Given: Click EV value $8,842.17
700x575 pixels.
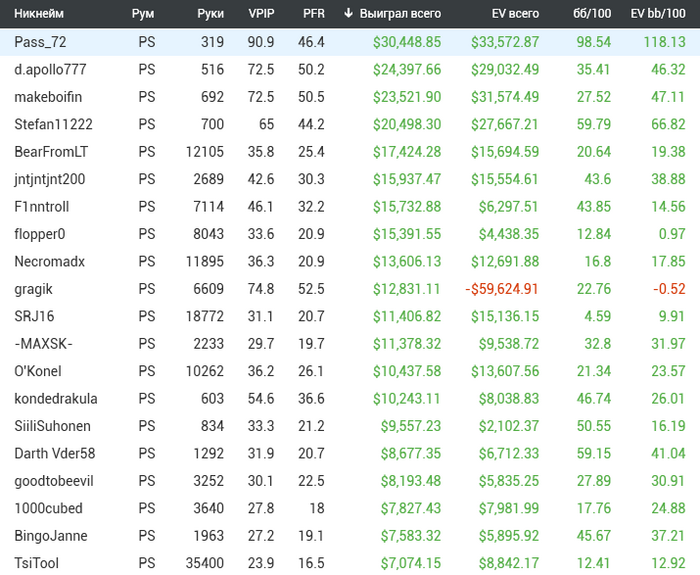Looking at the screenshot, I should [x=508, y=563].
